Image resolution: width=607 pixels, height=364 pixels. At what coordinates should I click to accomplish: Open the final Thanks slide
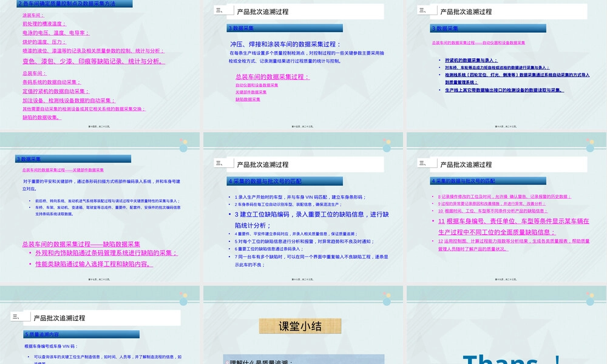(507, 325)
